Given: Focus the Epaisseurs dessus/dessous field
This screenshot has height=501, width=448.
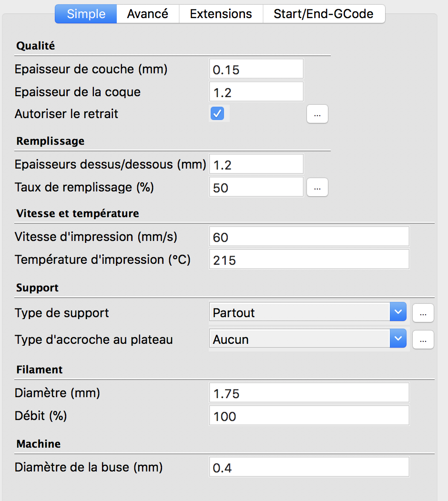Looking at the screenshot, I should pyautogui.click(x=256, y=164).
